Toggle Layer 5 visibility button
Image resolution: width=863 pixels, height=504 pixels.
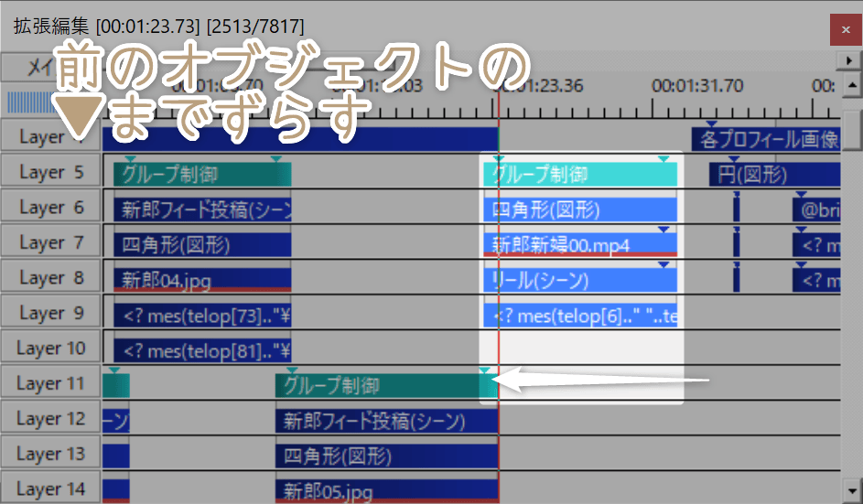(x=50, y=172)
